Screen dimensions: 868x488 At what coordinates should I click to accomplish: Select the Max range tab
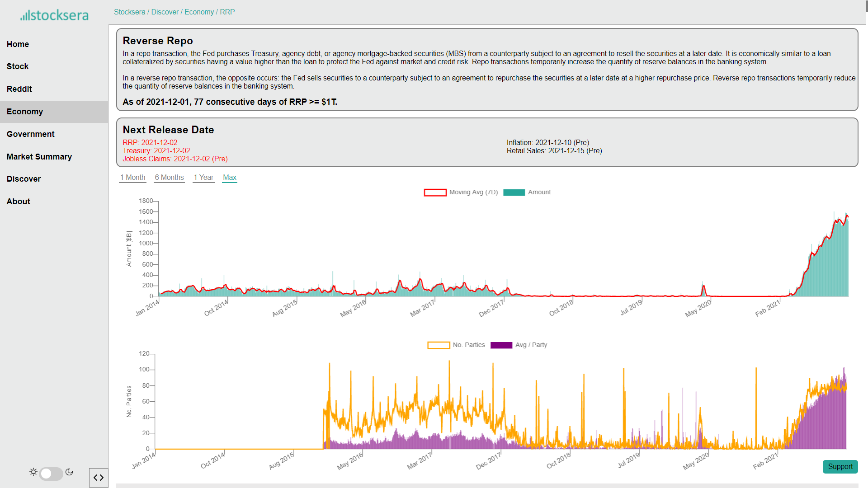(230, 178)
